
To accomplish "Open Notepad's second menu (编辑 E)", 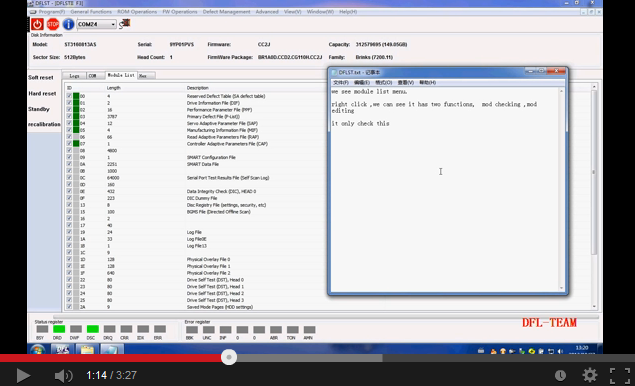I will (x=362, y=83).
